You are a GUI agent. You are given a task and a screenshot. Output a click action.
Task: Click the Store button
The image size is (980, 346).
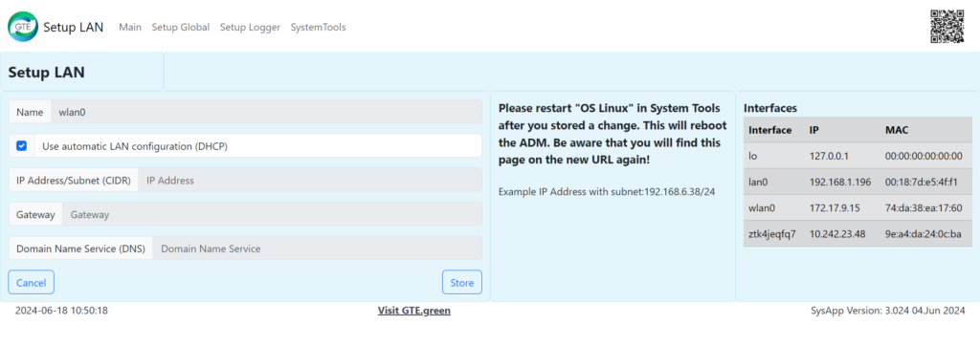click(462, 282)
